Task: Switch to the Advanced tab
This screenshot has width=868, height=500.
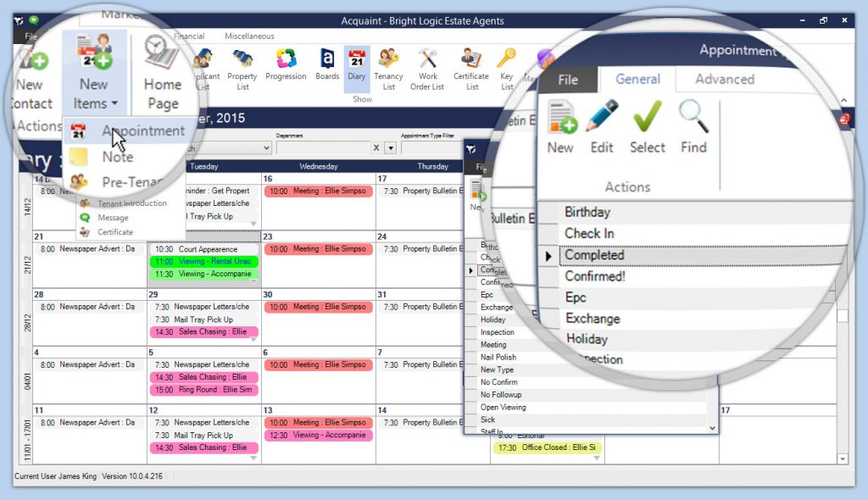Action: (724, 79)
